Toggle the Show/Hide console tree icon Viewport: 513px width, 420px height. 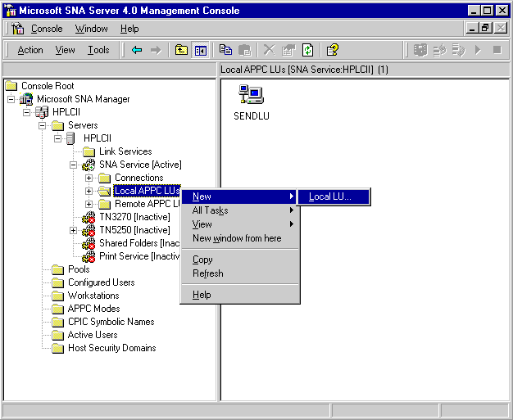[x=200, y=50]
